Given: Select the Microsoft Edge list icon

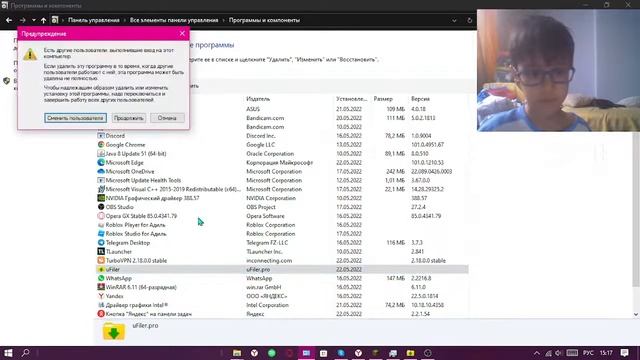Looking at the screenshot, I should (101, 162).
